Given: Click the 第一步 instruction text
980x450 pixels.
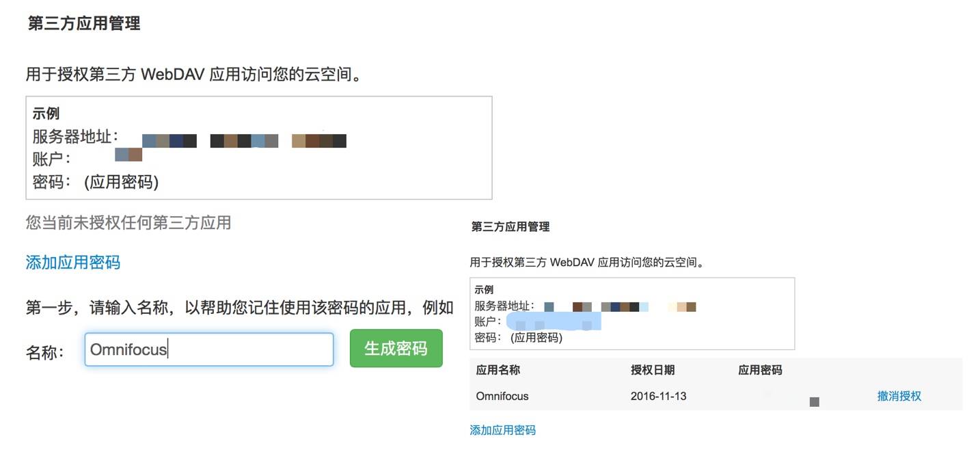Looking at the screenshot, I should pyautogui.click(x=239, y=308).
